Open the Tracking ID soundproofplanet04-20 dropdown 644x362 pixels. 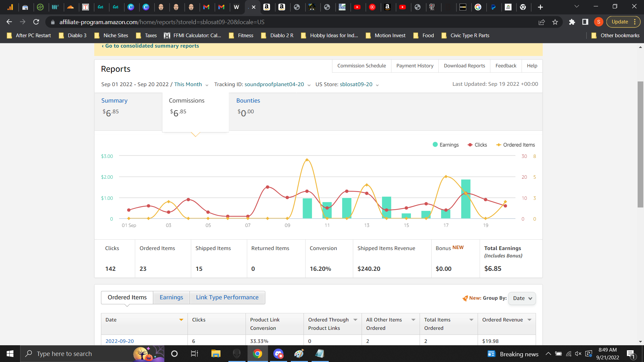click(x=277, y=84)
